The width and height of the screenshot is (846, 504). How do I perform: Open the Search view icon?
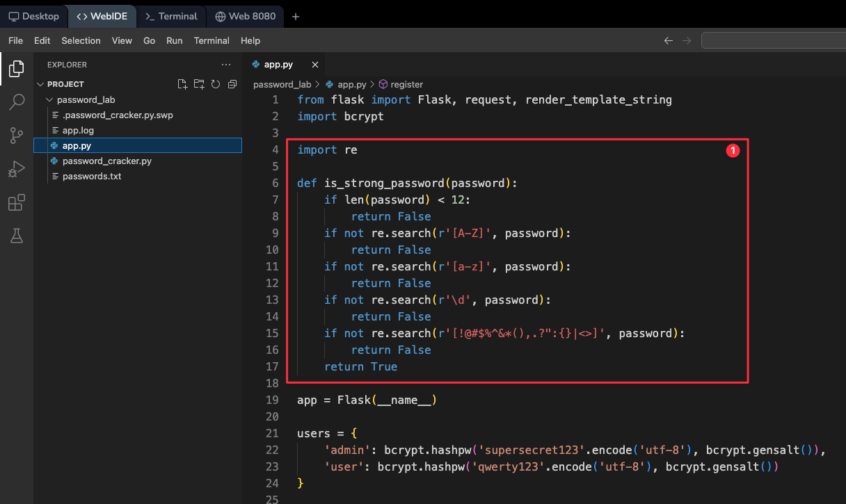[16, 103]
